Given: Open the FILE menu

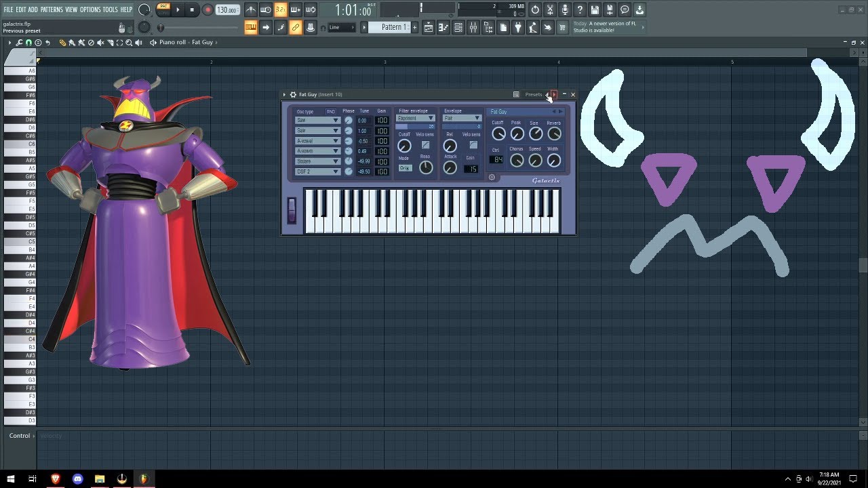Looking at the screenshot, I should tap(8, 9).
